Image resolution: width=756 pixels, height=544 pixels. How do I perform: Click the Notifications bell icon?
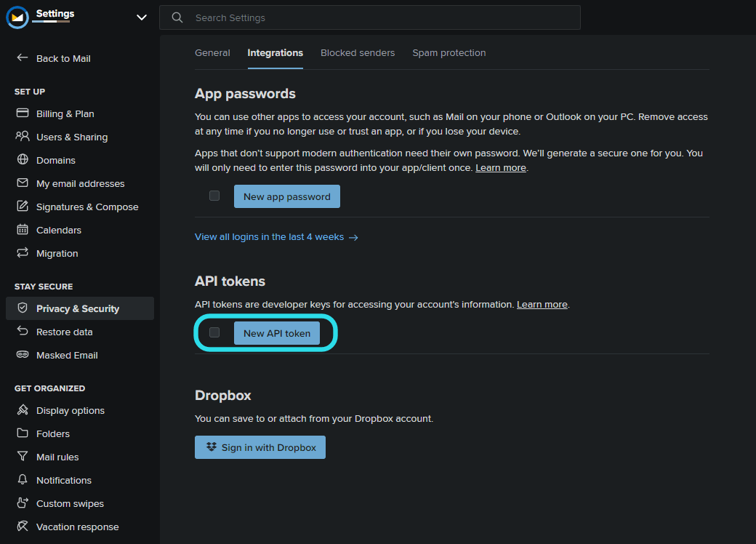pyautogui.click(x=23, y=480)
